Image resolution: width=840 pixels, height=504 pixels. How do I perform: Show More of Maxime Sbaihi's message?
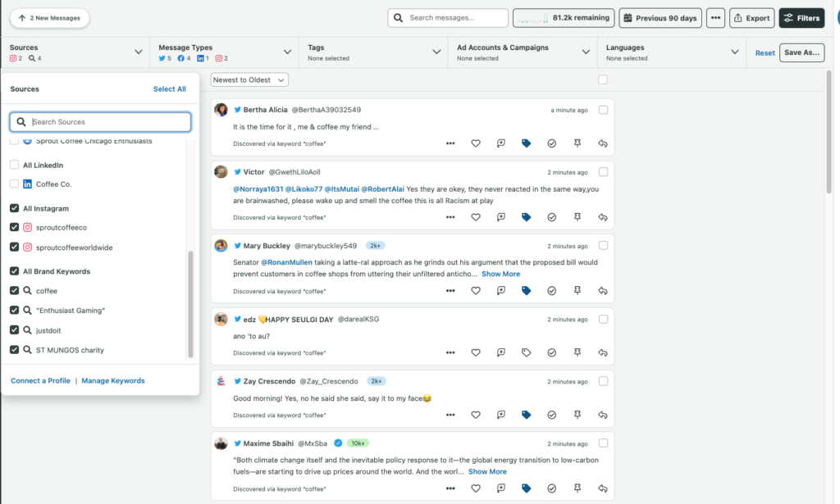click(x=487, y=471)
